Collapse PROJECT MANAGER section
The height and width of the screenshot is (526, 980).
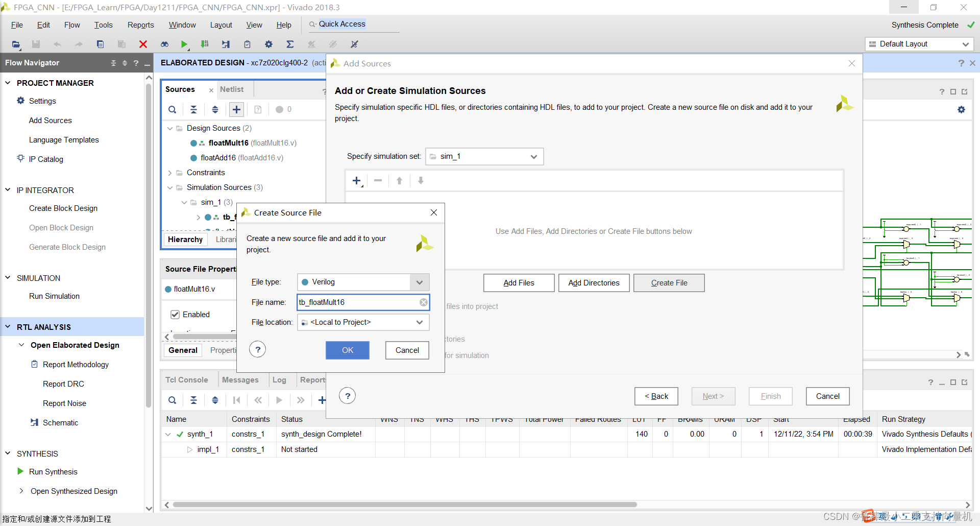pyautogui.click(x=8, y=83)
